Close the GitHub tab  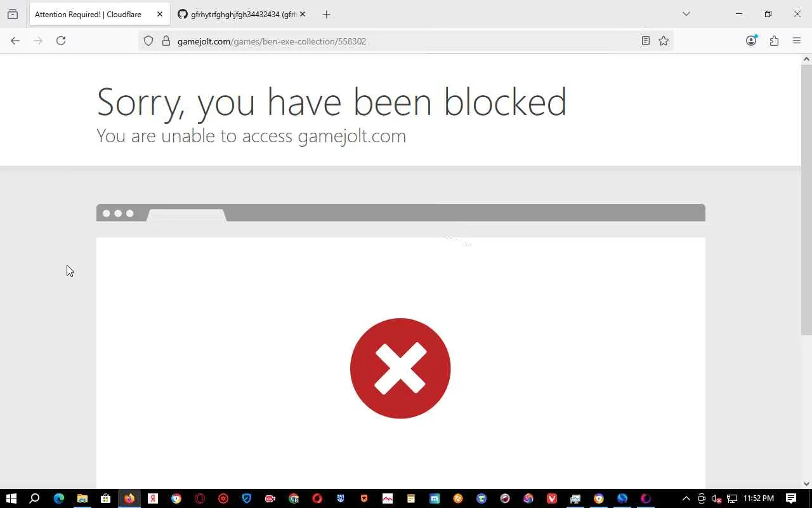point(302,14)
